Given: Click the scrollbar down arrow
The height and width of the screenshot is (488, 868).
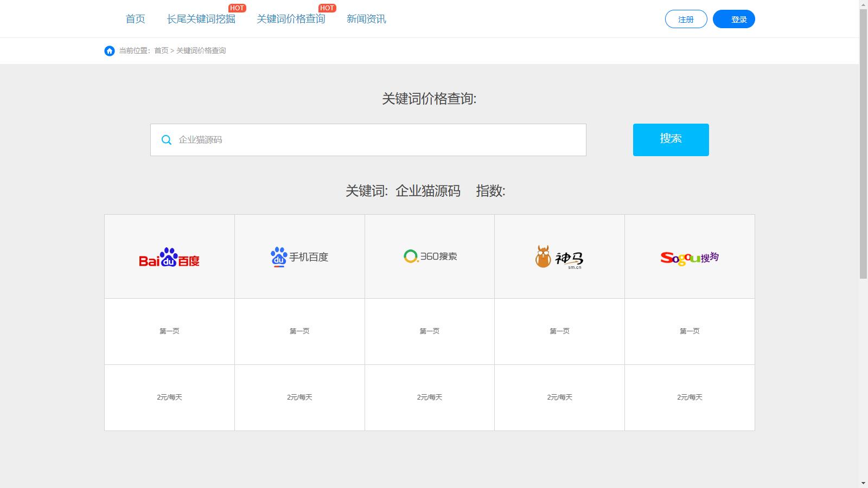Looking at the screenshot, I should pos(863,483).
